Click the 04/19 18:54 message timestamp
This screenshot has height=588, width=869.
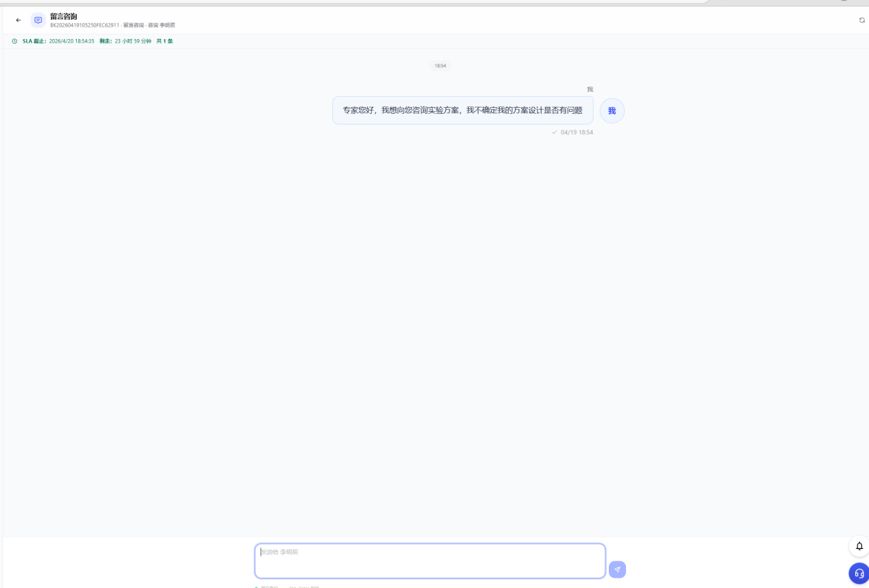(x=577, y=132)
